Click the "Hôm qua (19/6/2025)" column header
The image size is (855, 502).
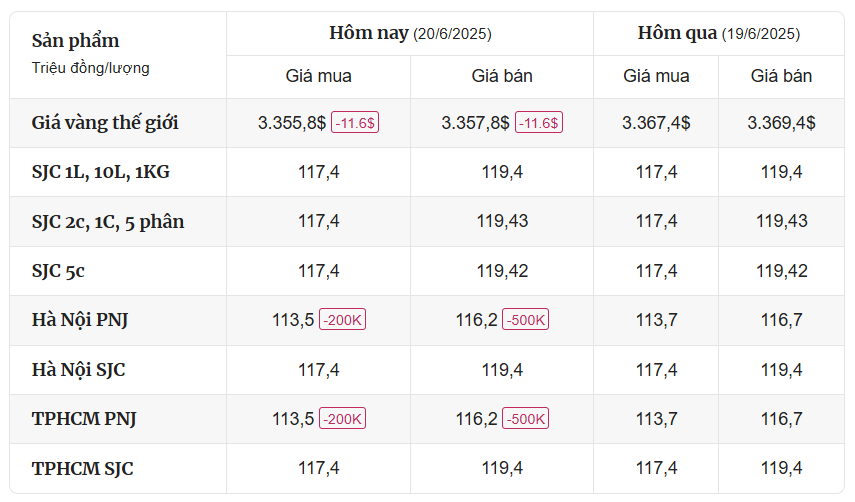[718, 33]
